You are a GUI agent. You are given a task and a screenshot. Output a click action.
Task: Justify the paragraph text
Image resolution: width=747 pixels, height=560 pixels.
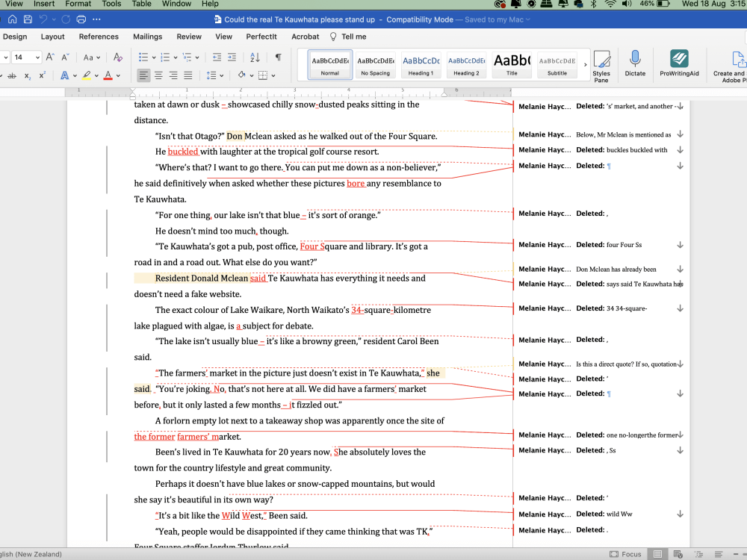click(188, 75)
